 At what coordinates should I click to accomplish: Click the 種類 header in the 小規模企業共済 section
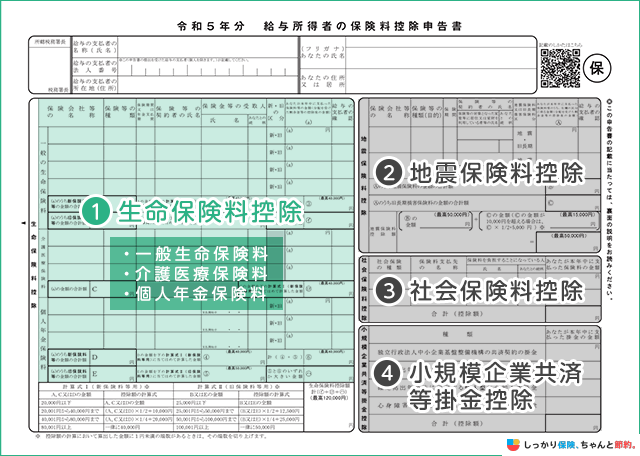click(x=457, y=334)
